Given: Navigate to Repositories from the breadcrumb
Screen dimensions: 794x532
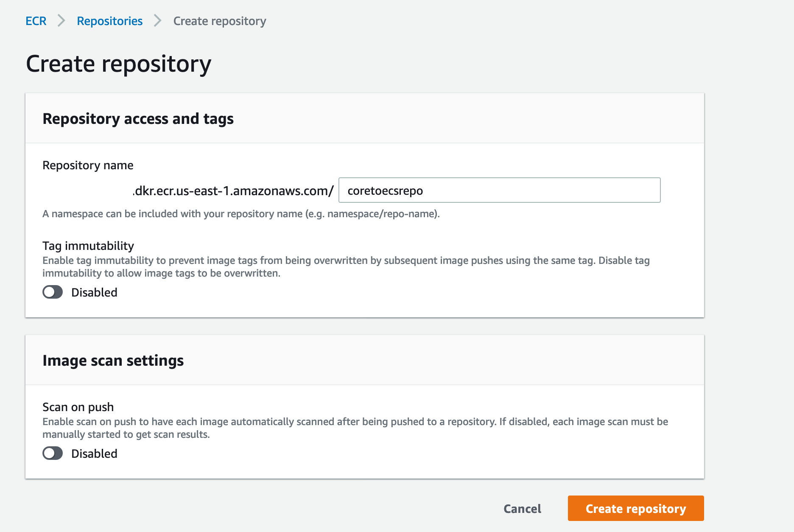Looking at the screenshot, I should click(x=109, y=21).
